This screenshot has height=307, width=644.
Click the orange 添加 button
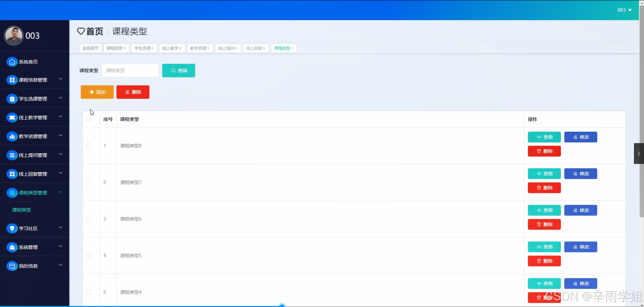coord(97,92)
